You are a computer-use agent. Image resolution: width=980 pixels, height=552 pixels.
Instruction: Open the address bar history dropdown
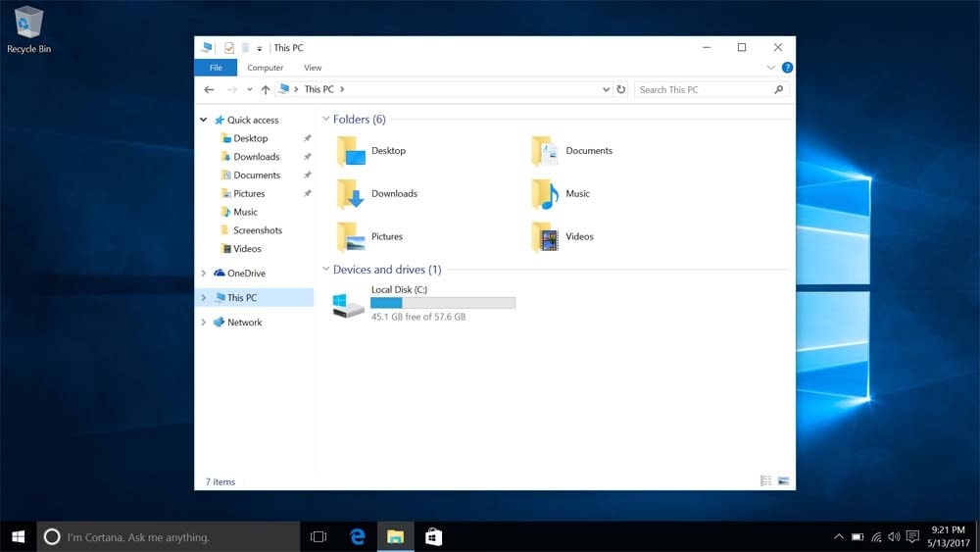tap(606, 89)
